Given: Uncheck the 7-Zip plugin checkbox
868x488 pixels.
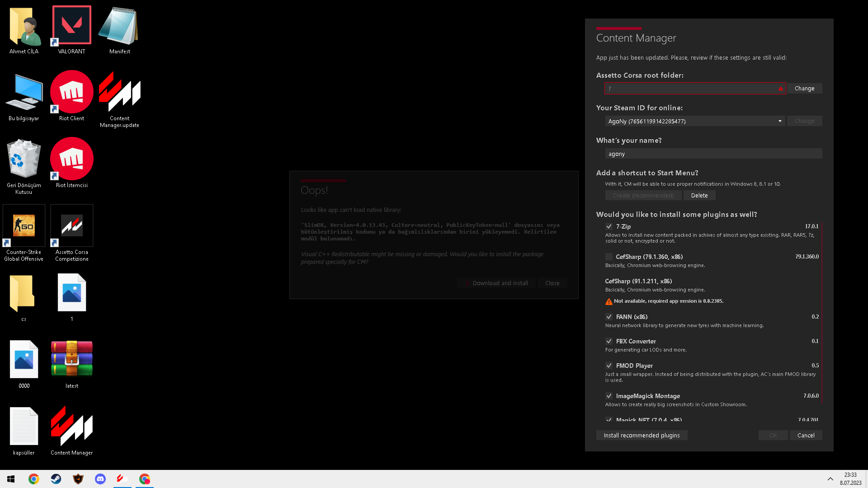Looking at the screenshot, I should coord(609,226).
